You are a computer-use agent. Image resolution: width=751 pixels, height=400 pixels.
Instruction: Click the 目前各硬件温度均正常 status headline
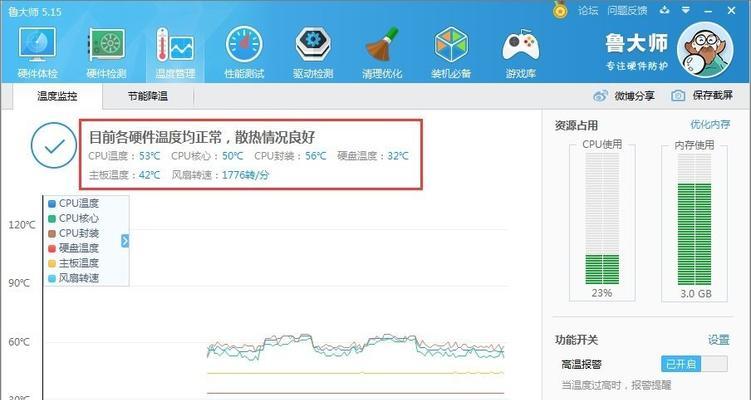click(x=202, y=137)
